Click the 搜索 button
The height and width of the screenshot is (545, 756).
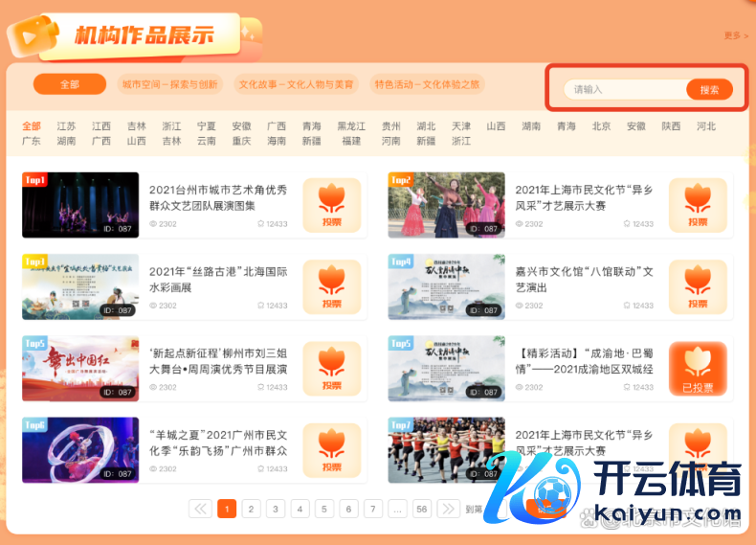click(x=709, y=90)
